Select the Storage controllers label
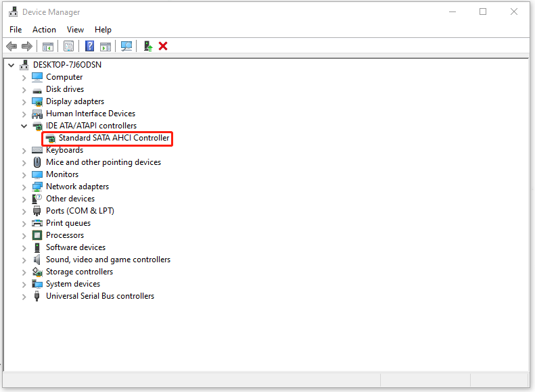 [x=80, y=272]
